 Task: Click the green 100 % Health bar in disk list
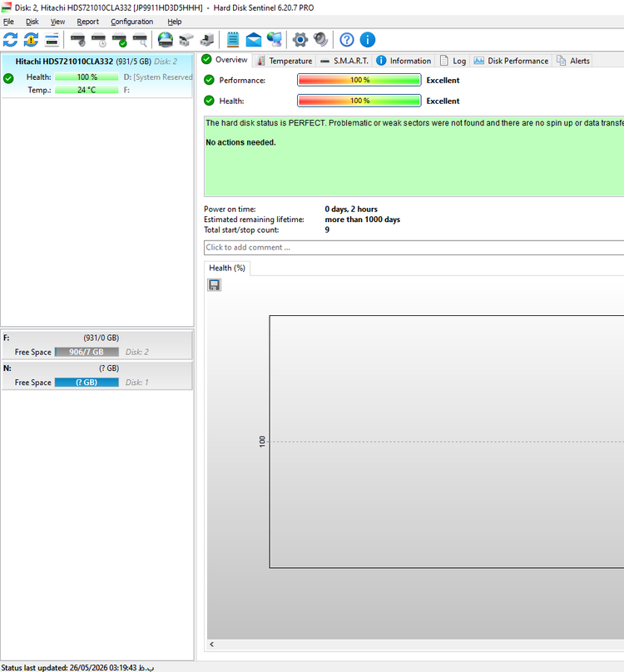[87, 77]
